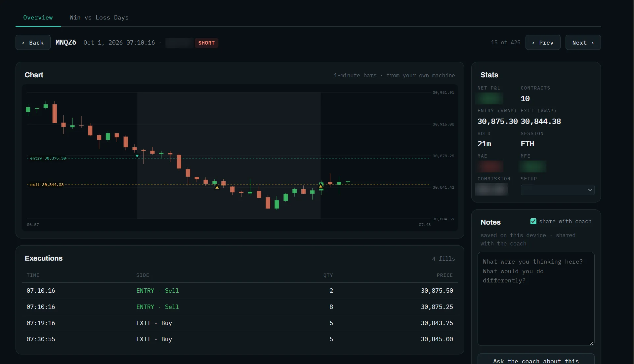The width and height of the screenshot is (634, 364).
Task: Click the first yellow exit marker triangle
Action: click(217, 187)
